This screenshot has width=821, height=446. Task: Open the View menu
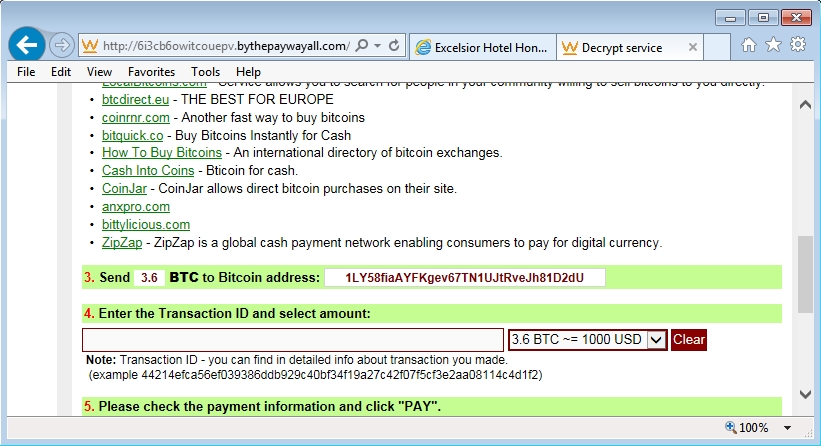pos(99,72)
